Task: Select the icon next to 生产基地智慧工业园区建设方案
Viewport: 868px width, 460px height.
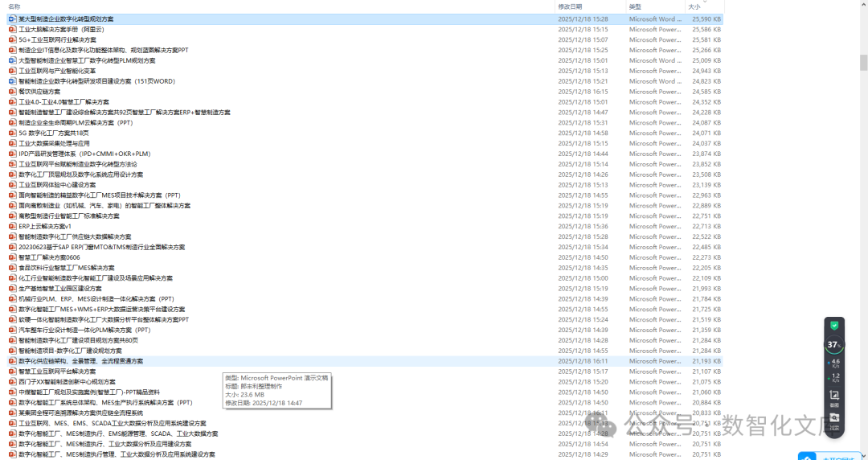Action: 13,288
